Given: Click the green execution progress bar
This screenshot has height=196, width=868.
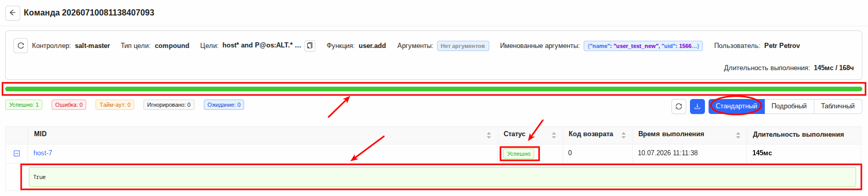Looking at the screenshot, I should [433, 89].
